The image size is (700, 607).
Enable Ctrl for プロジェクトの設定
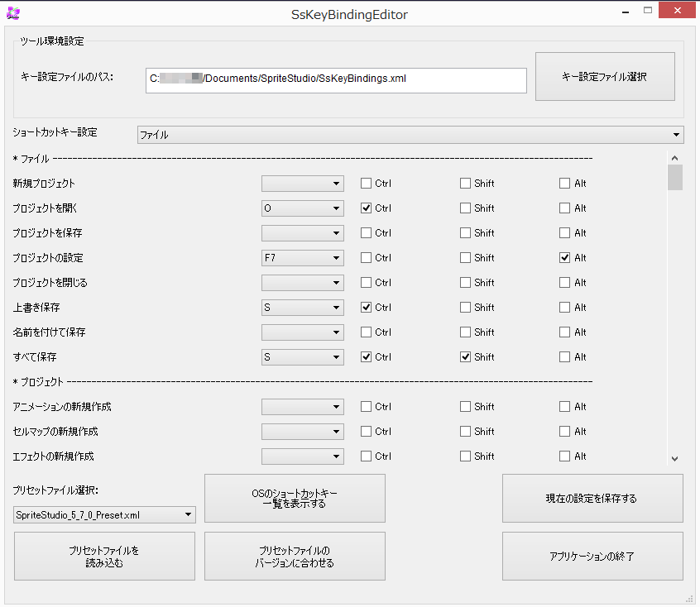pos(366,258)
